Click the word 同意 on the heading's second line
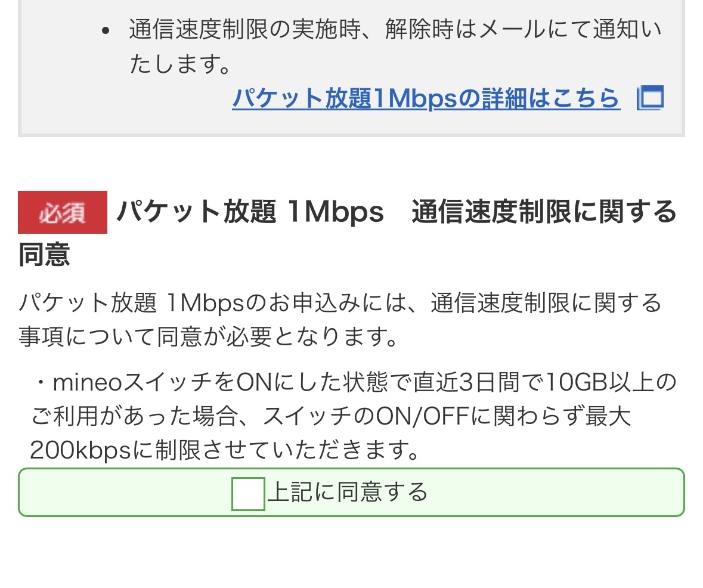 [44, 254]
